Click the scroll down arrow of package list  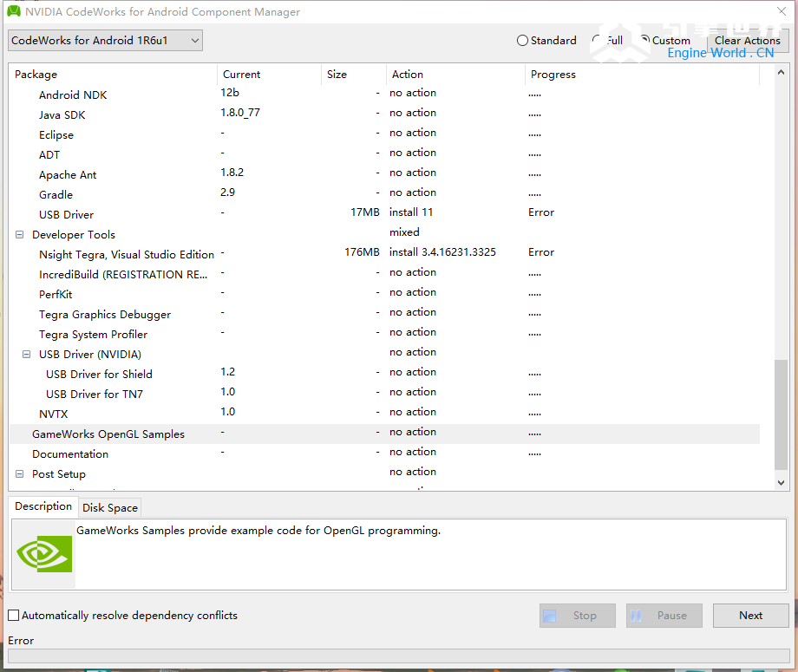click(x=781, y=483)
